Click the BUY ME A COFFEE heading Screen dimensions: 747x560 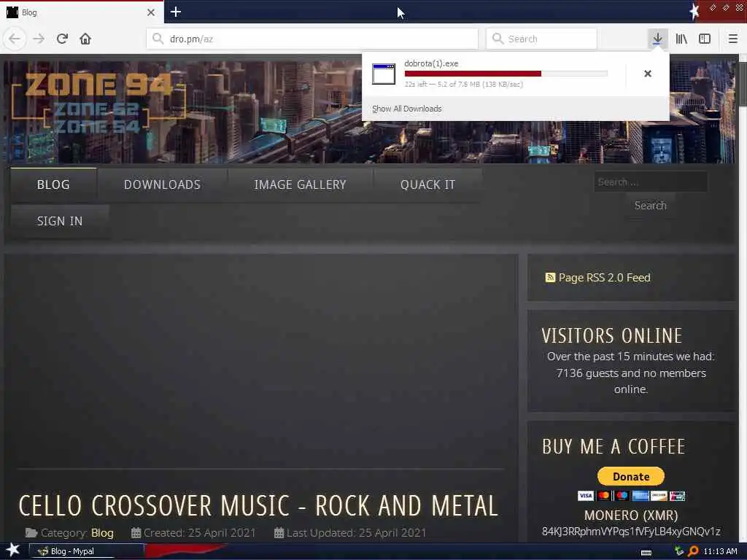pos(614,446)
